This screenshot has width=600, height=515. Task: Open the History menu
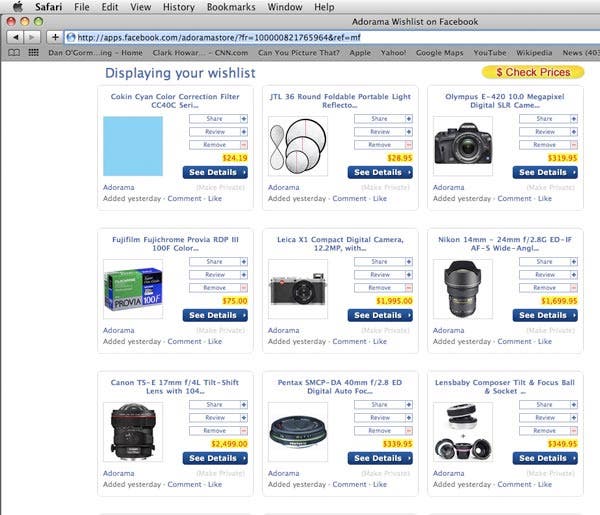coord(179,7)
